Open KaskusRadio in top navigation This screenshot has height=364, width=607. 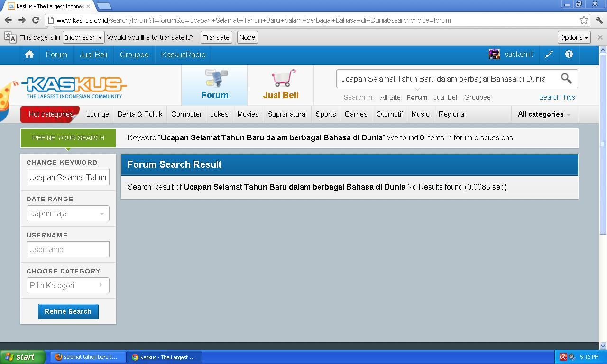coord(184,55)
